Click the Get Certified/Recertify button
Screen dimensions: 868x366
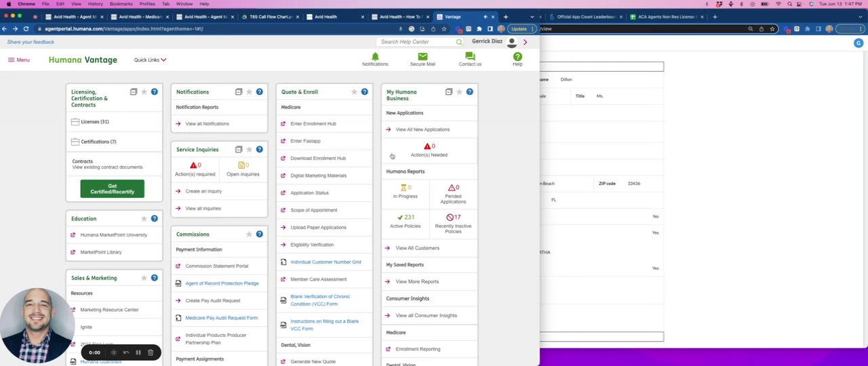pos(112,188)
